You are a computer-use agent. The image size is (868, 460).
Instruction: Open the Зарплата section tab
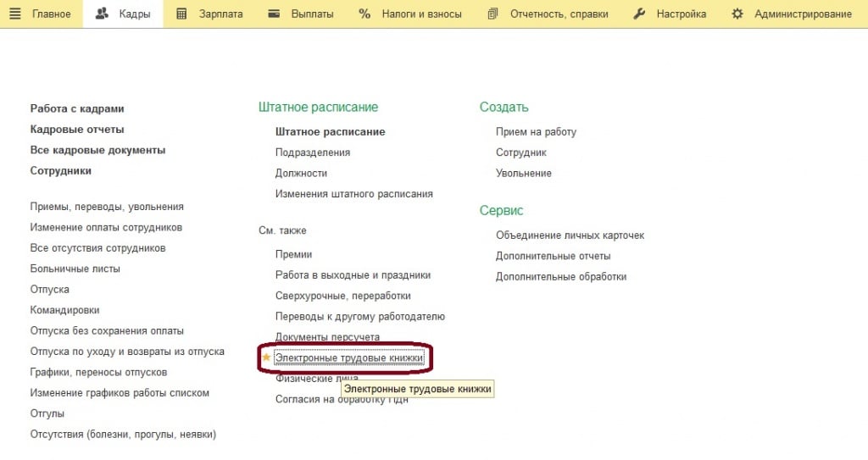220,14
